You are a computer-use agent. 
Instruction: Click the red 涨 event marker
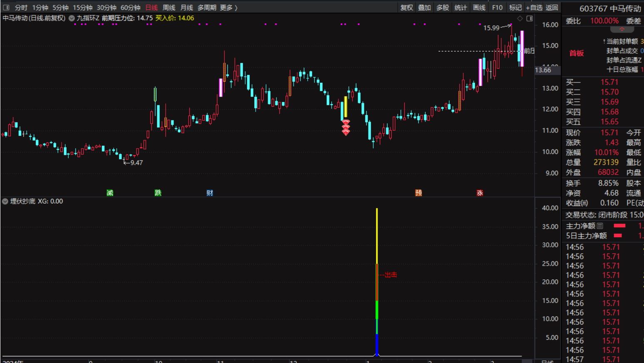click(x=480, y=193)
